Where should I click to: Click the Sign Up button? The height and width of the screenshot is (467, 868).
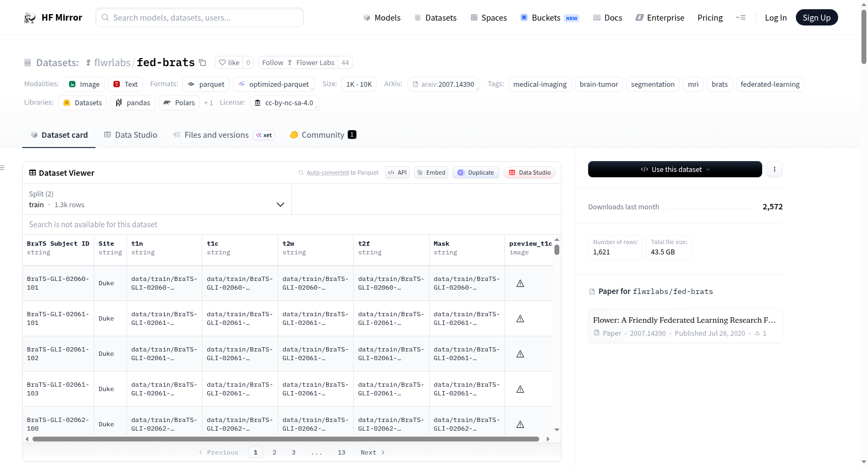(816, 17)
